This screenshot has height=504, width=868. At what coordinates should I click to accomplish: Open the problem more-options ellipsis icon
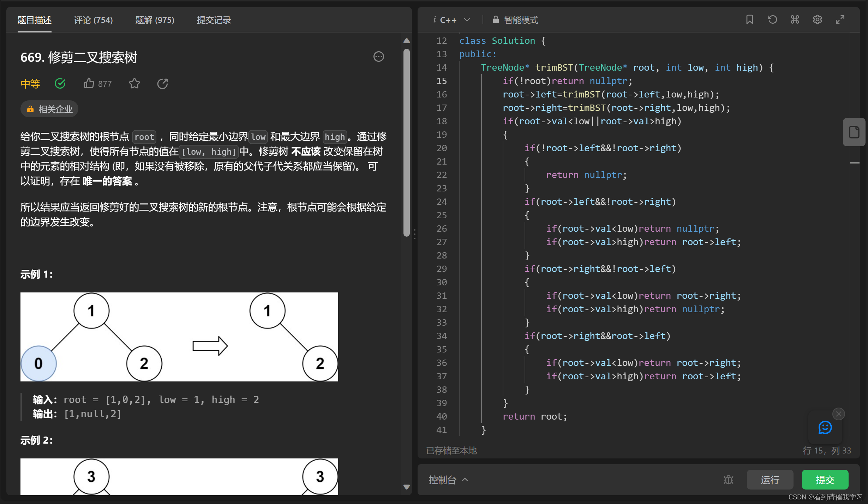[x=378, y=57]
